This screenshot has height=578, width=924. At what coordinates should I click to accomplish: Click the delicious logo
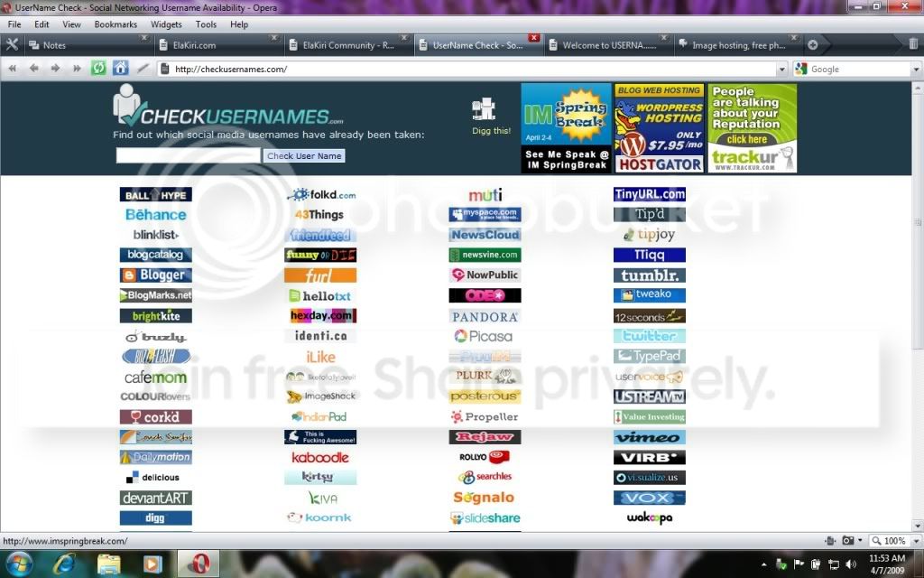[153, 478]
